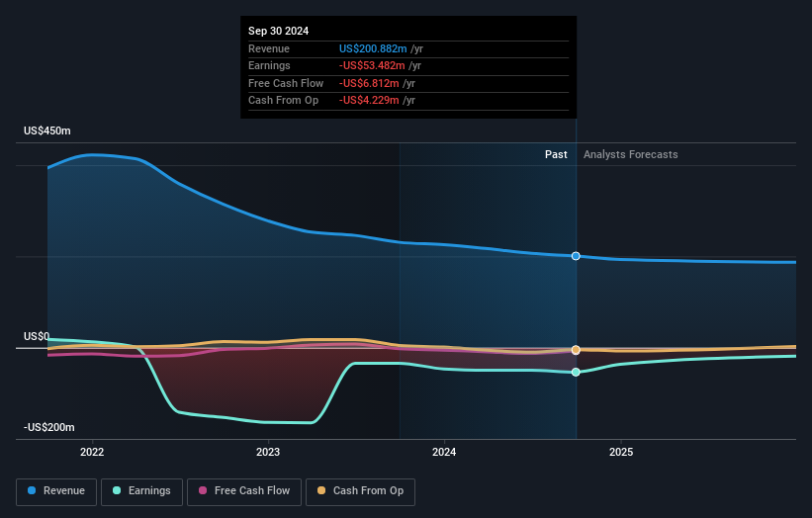This screenshot has width=812, height=518.
Task: Click the Cash From Op label in tooltip
Action: pos(283,101)
